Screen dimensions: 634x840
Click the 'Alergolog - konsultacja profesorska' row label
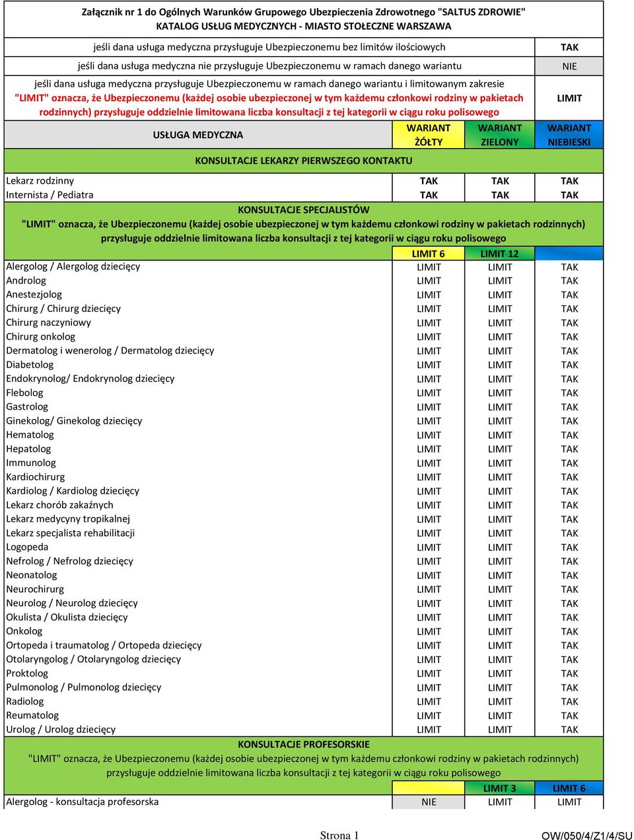click(x=83, y=802)
